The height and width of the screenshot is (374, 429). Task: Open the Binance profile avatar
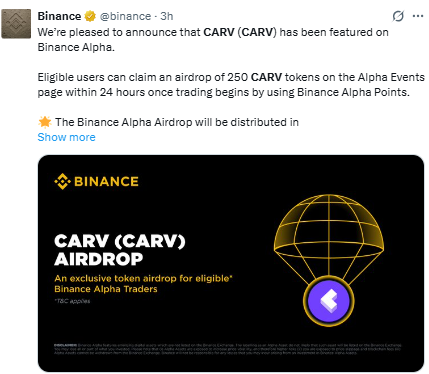click(x=16, y=24)
